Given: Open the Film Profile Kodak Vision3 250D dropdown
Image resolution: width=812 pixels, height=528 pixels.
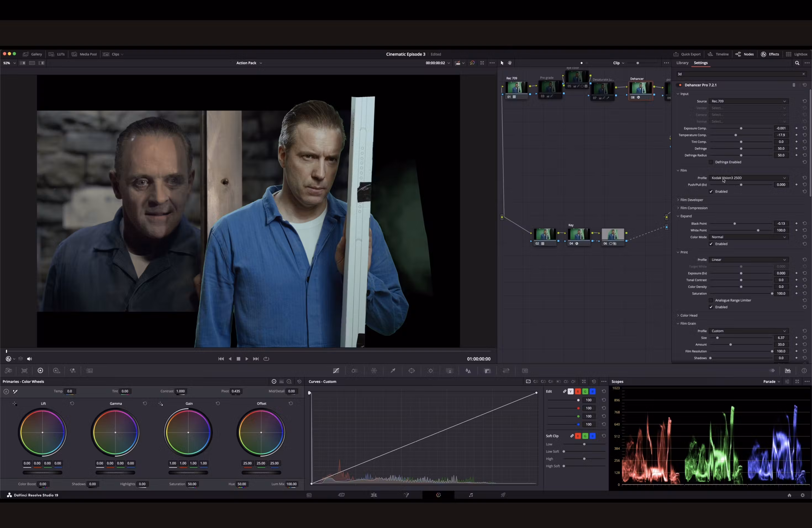Looking at the screenshot, I should [x=748, y=178].
